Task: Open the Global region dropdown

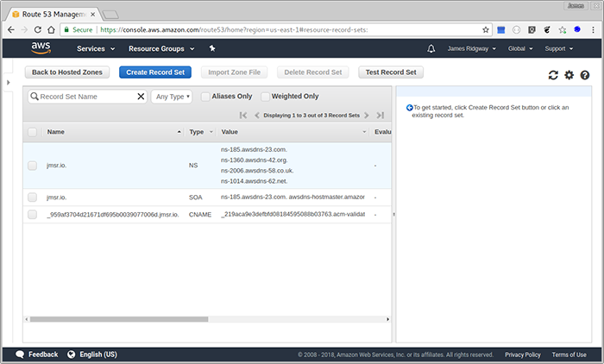Action: [x=520, y=48]
